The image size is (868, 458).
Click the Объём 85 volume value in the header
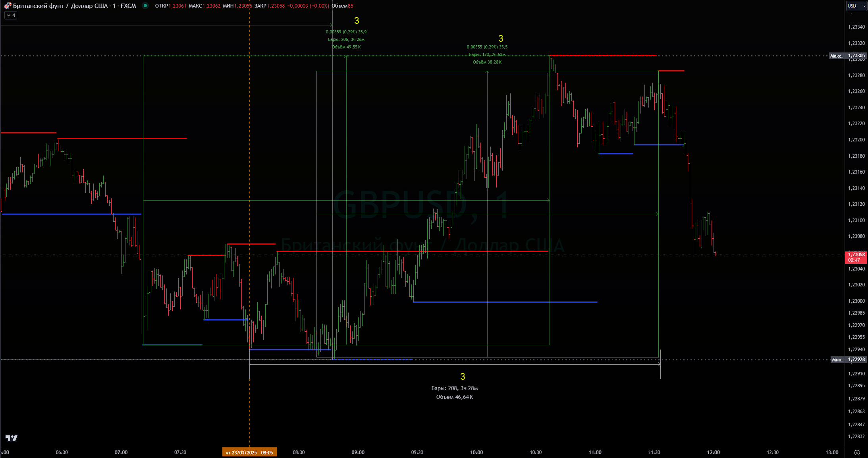[x=342, y=6]
